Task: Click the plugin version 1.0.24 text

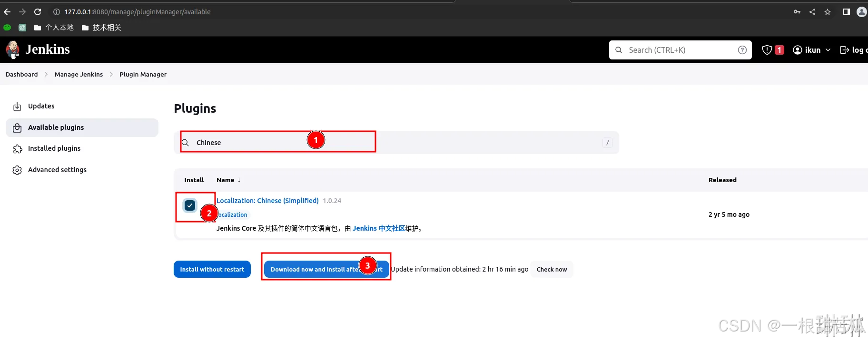Action: point(332,201)
